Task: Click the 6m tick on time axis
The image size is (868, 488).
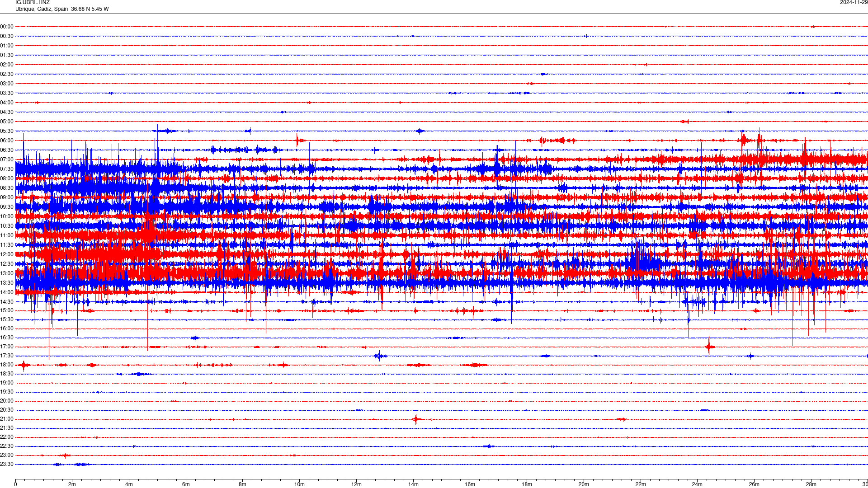Action: (x=186, y=484)
